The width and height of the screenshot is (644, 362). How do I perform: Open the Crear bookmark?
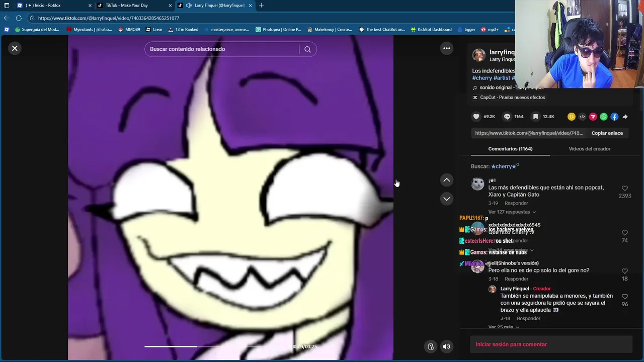(x=154, y=30)
